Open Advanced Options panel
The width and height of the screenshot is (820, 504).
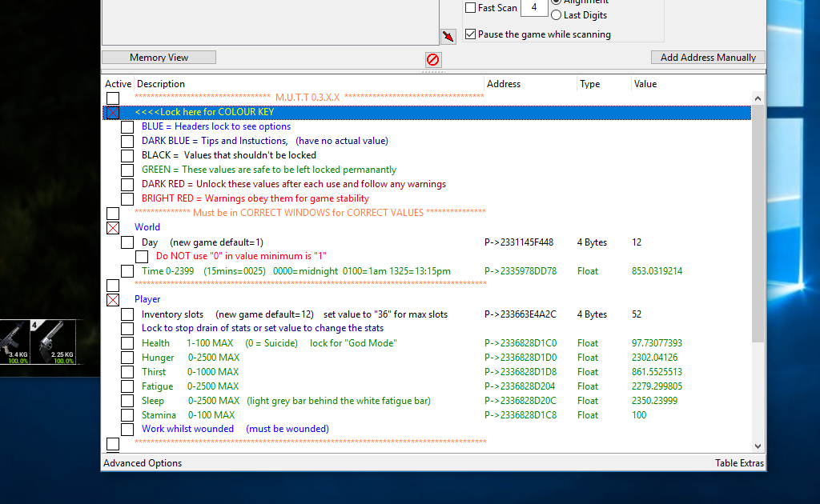pyautogui.click(x=143, y=462)
